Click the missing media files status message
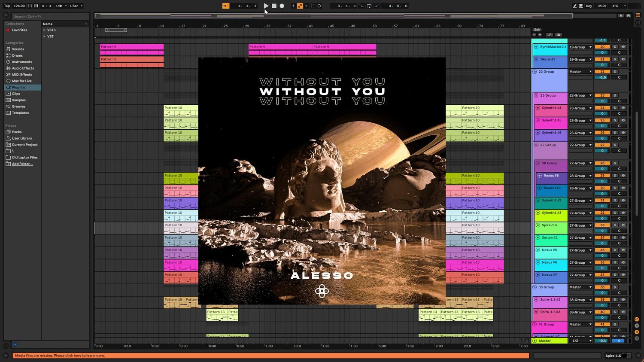The width and height of the screenshot is (644, 362). click(271, 356)
